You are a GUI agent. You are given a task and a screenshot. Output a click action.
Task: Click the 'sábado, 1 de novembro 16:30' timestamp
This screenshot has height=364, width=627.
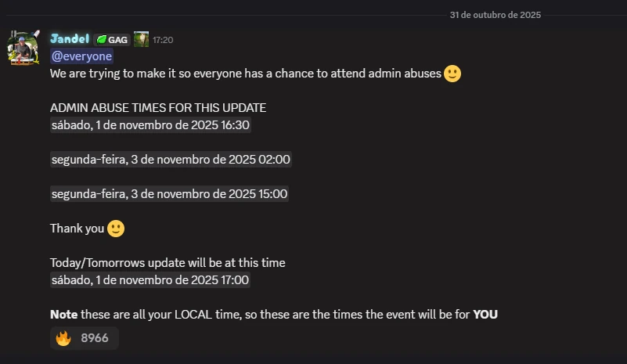[x=150, y=125]
